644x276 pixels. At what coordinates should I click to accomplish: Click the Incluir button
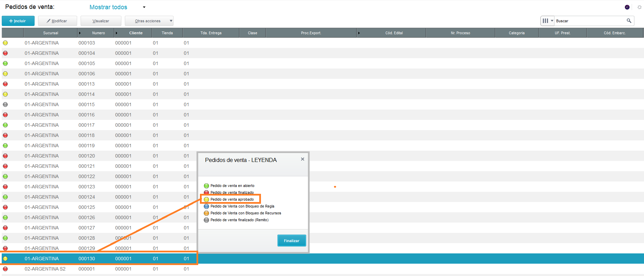coord(18,21)
